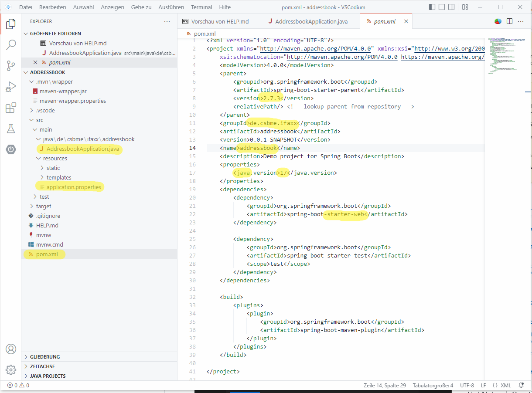Viewport: 532px width, 393px height.
Task: Open the Terminal menu
Action: tap(201, 7)
